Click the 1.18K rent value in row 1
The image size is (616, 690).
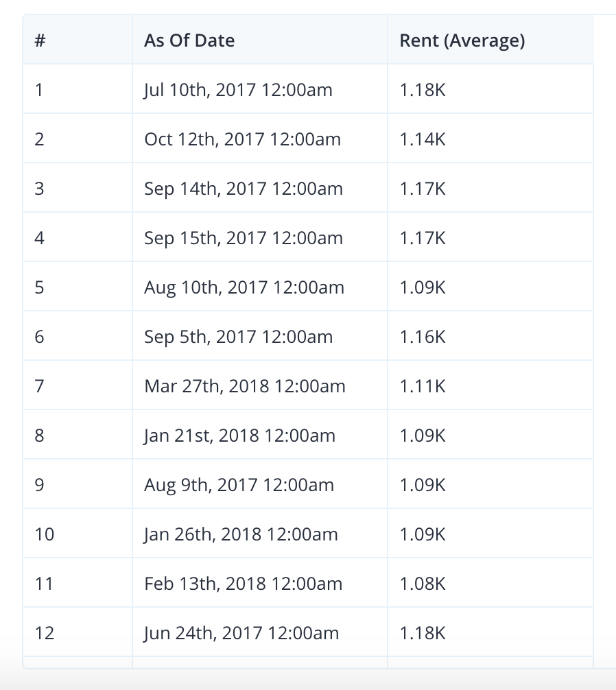click(420, 89)
